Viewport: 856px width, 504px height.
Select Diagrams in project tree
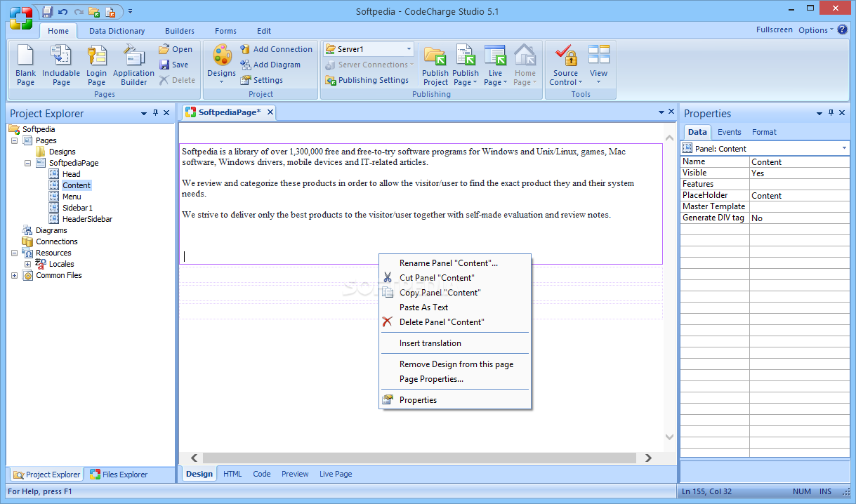coord(51,230)
